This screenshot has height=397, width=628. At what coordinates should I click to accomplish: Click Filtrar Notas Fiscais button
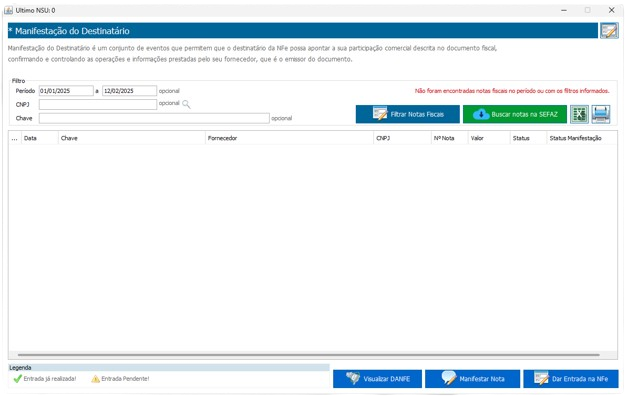point(408,114)
